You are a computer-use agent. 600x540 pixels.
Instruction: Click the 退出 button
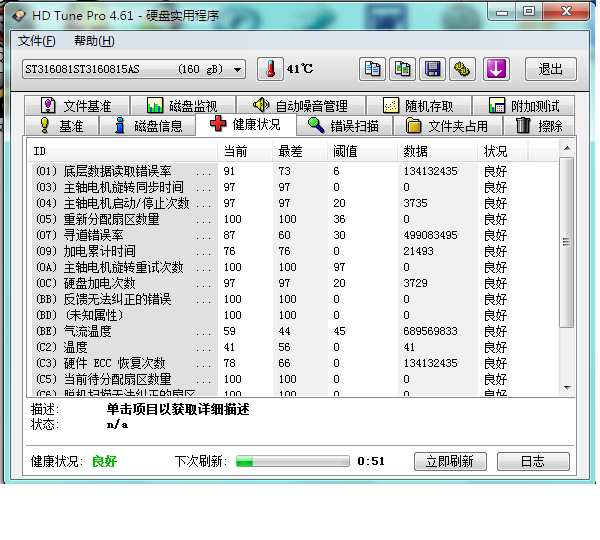(550, 69)
